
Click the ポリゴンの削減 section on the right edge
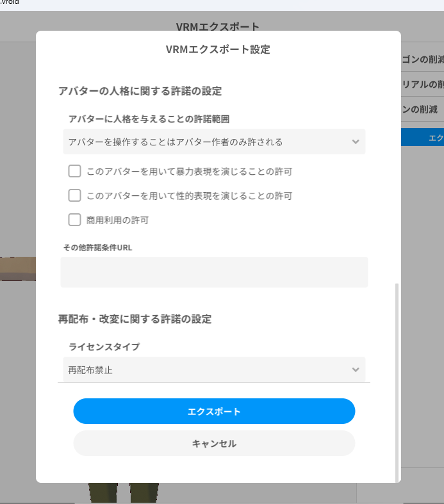(x=423, y=60)
